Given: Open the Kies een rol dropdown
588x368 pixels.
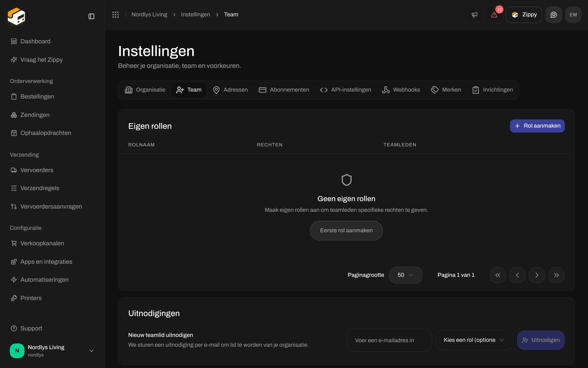Looking at the screenshot, I should pos(474,340).
